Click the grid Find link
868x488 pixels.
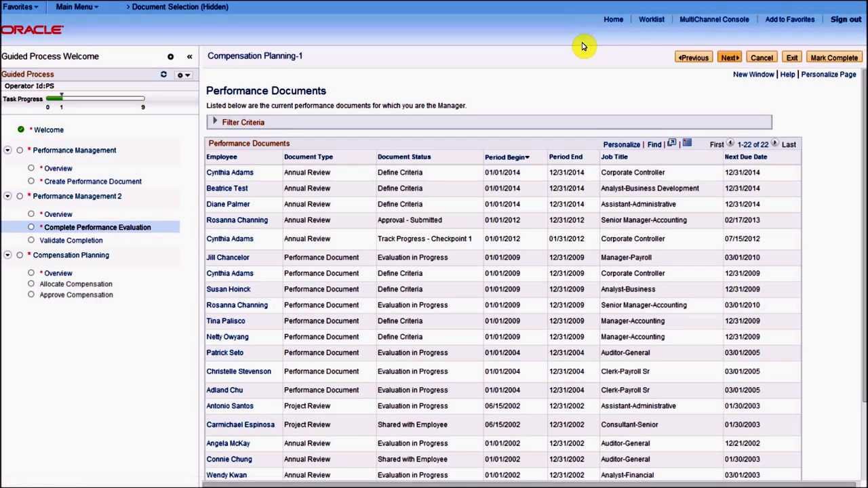tap(654, 144)
